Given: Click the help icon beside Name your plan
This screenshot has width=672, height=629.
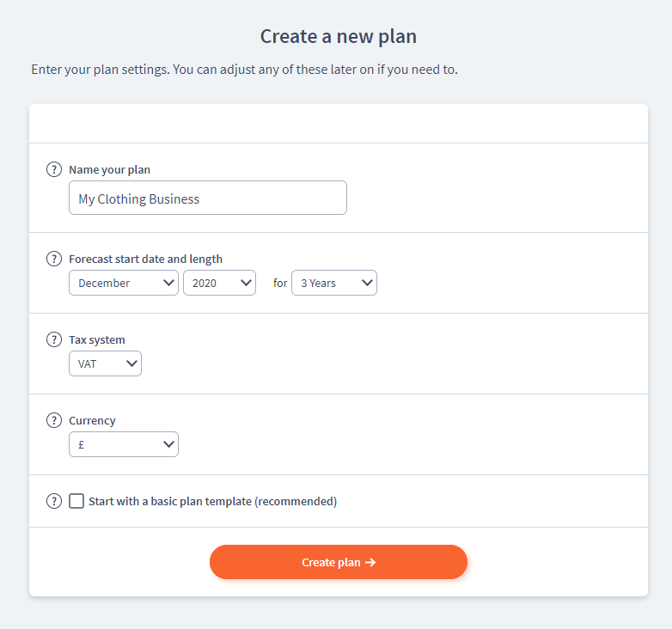Looking at the screenshot, I should (x=54, y=169).
